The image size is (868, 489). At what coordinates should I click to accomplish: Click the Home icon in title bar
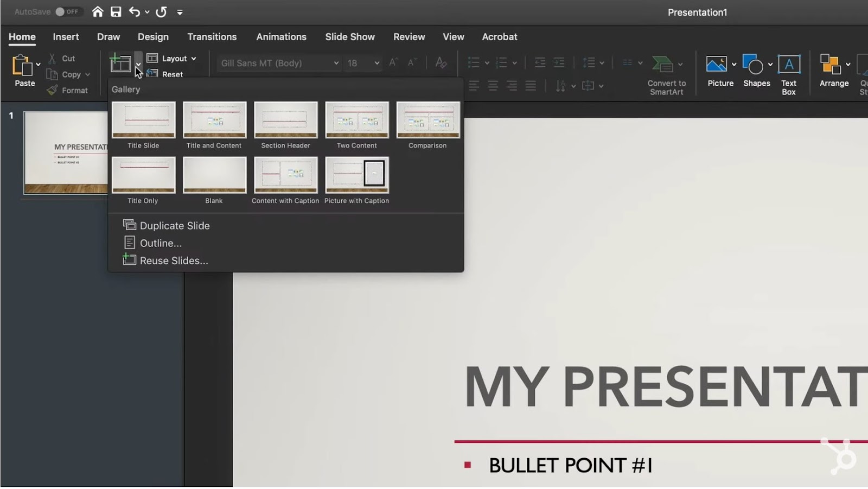(x=98, y=12)
